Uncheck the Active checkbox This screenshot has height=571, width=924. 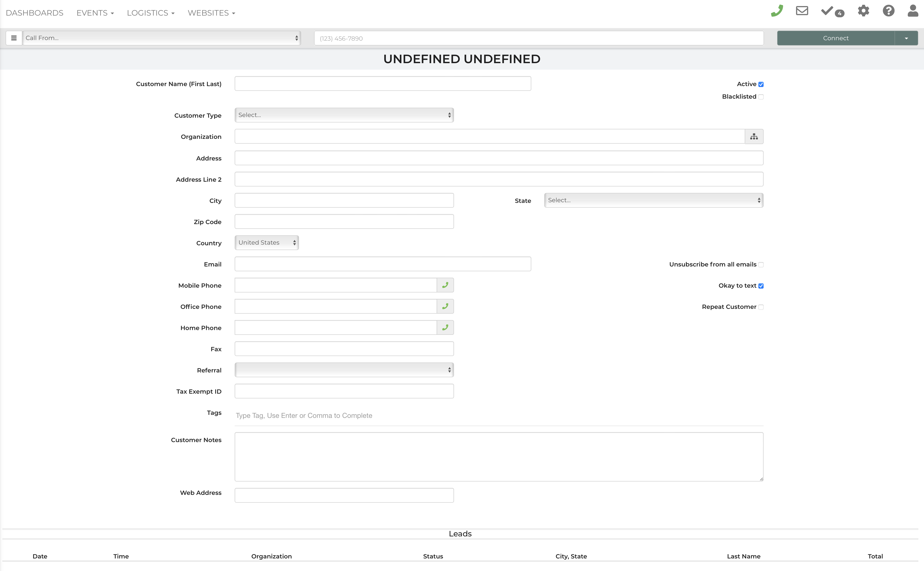pos(761,84)
